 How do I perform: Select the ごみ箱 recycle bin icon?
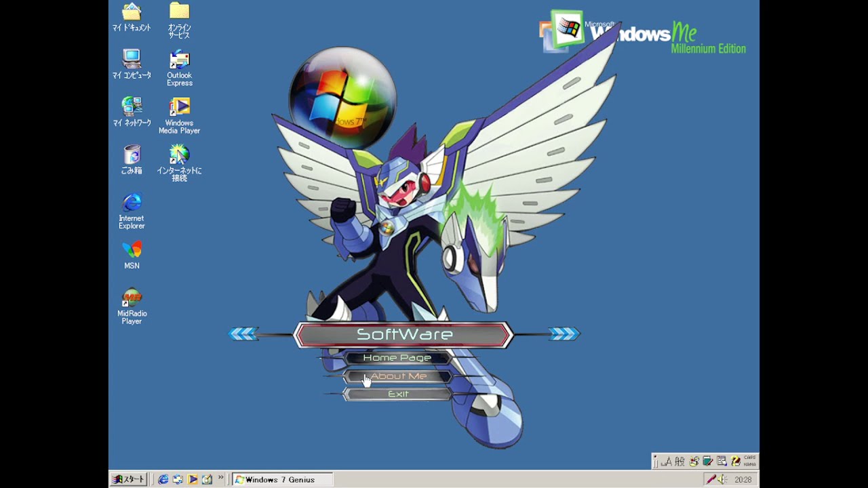132,160
